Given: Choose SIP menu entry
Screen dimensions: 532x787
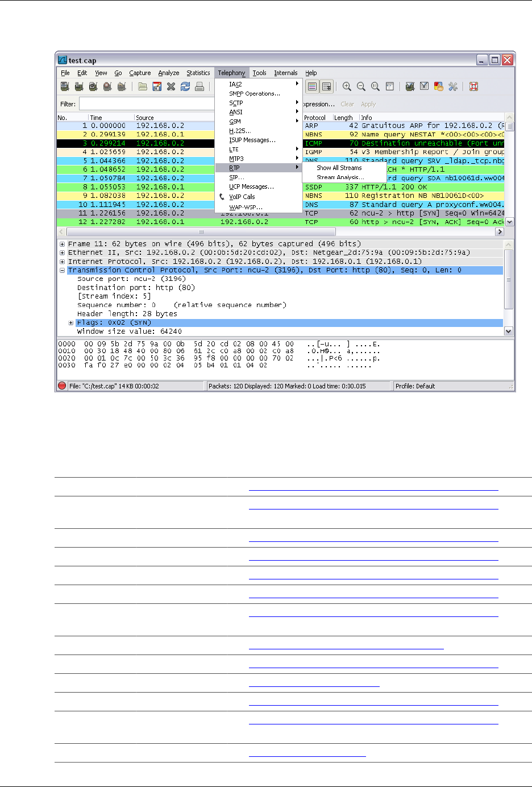Looking at the screenshot, I should click(x=259, y=177).
